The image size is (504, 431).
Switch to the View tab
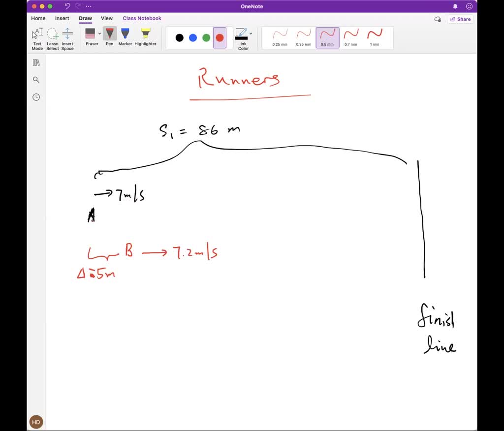coord(107,18)
